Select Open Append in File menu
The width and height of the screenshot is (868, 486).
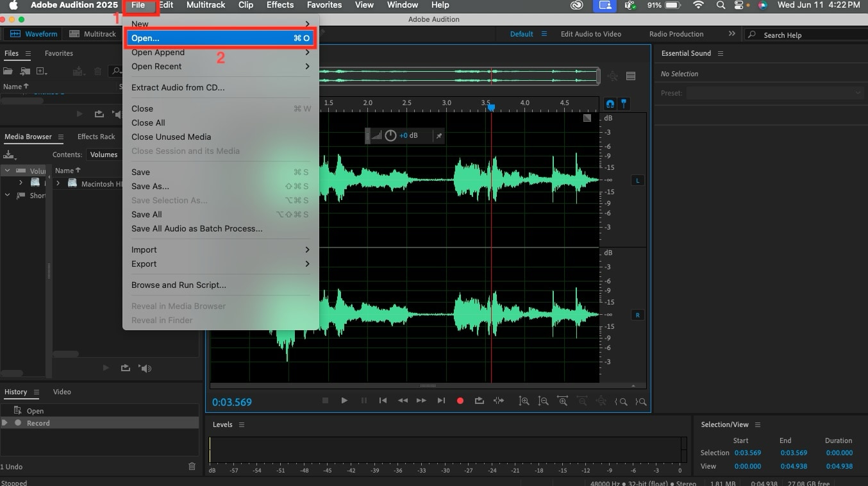pyautogui.click(x=221, y=53)
